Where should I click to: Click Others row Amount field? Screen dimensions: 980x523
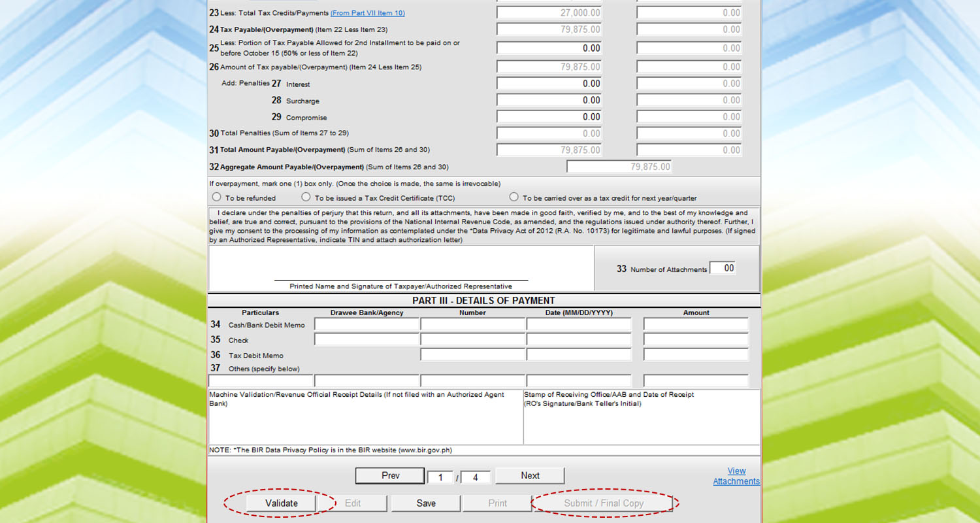pos(696,380)
